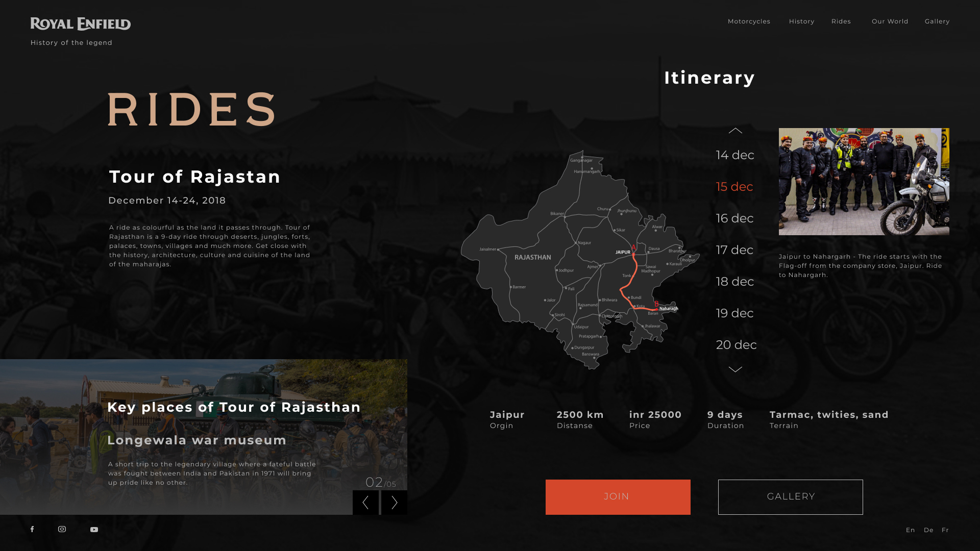Go to next key place slide
Screen dimensions: 980x551
pyautogui.click(x=394, y=503)
